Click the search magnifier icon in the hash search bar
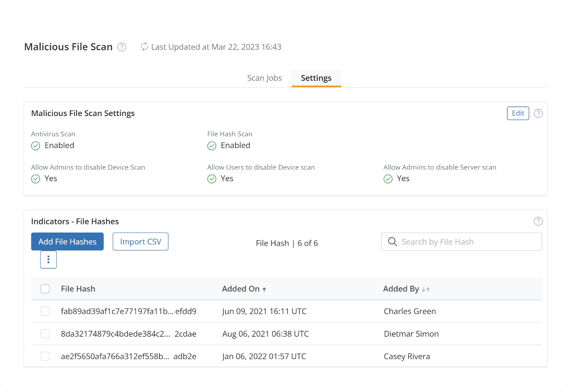Viewport: 568px width, 392px height. tap(392, 241)
